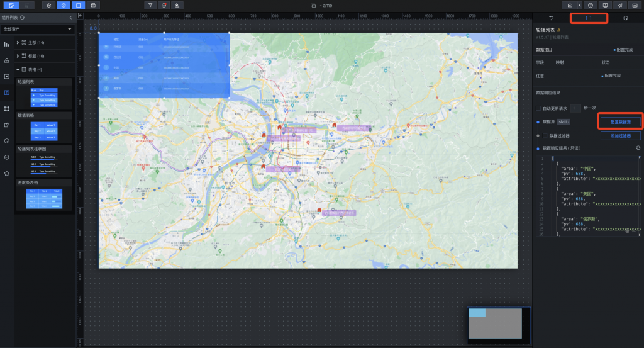Viewport: 644px width, 348px height.
Task: Open the toolbox icon in top toolbar
Action: click(x=93, y=5)
